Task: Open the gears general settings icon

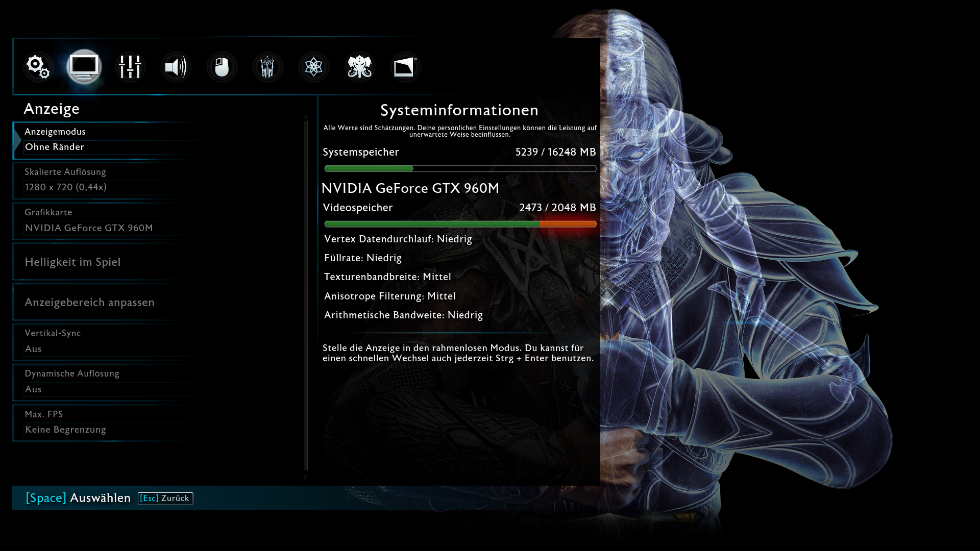Action: 38,67
